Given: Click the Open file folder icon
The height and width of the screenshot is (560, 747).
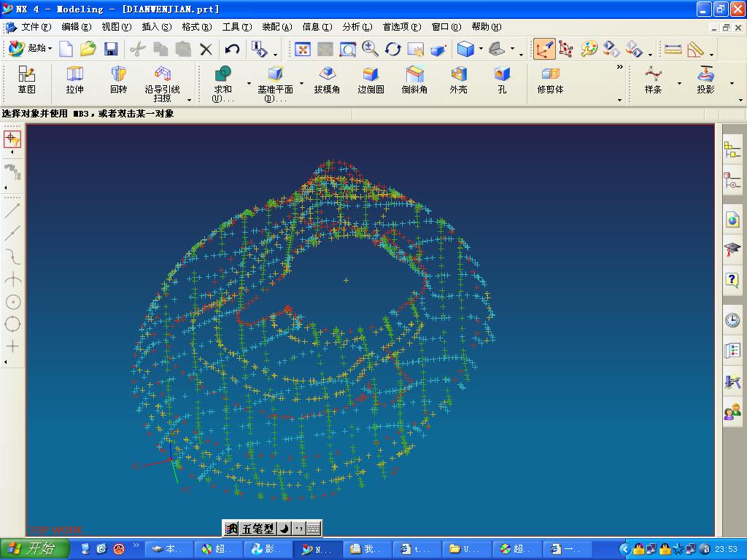Looking at the screenshot, I should [88, 49].
